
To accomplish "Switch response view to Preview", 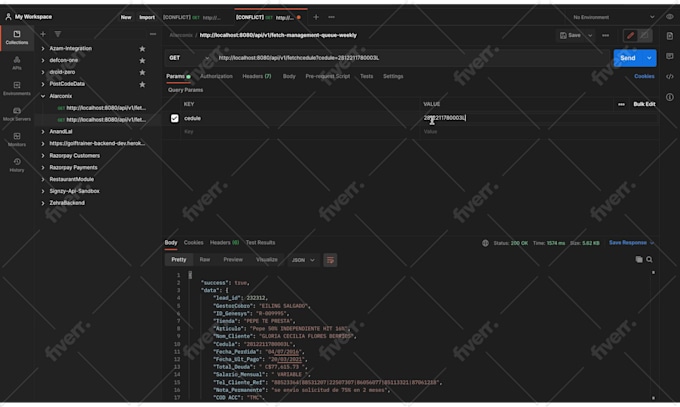I will coord(233,259).
